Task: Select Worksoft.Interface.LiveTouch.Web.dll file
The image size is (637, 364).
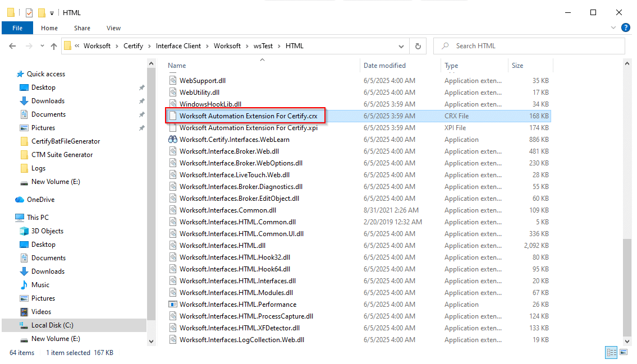Action: 235,174
